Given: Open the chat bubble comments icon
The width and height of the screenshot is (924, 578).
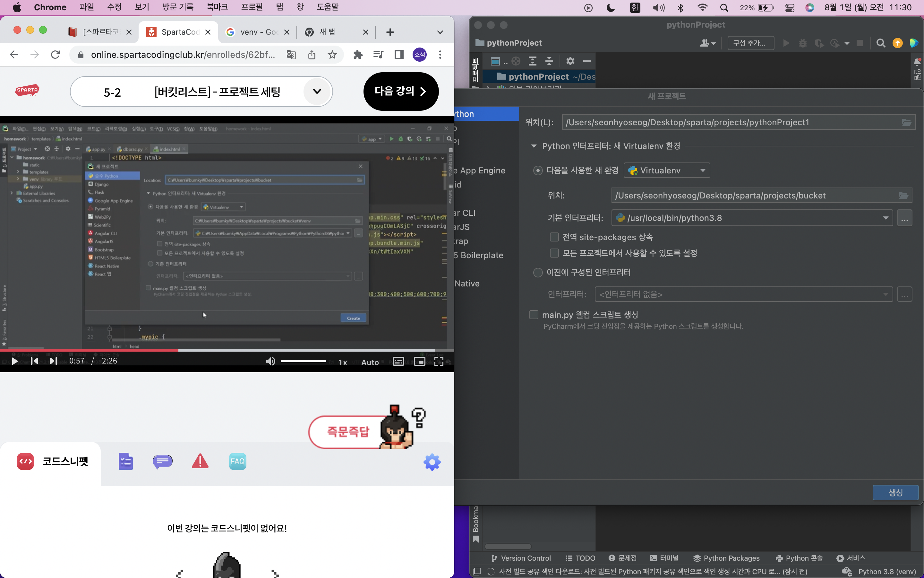Looking at the screenshot, I should pos(163,462).
